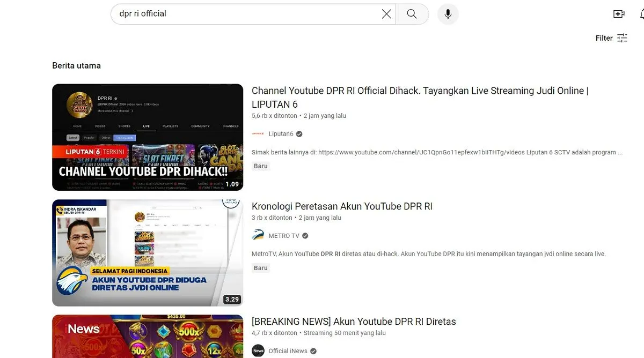Click '3 rb x ditonton' view count
The width and height of the screenshot is (644, 358).
pos(272,218)
